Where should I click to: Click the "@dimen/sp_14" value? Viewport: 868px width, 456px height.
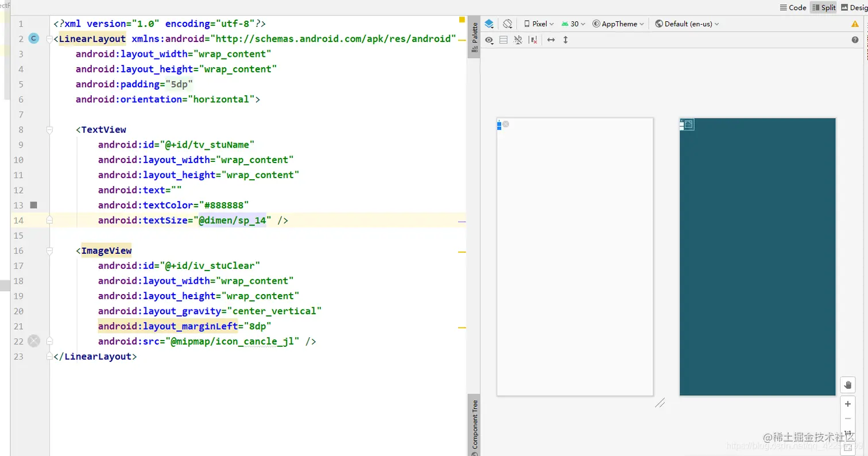click(232, 220)
